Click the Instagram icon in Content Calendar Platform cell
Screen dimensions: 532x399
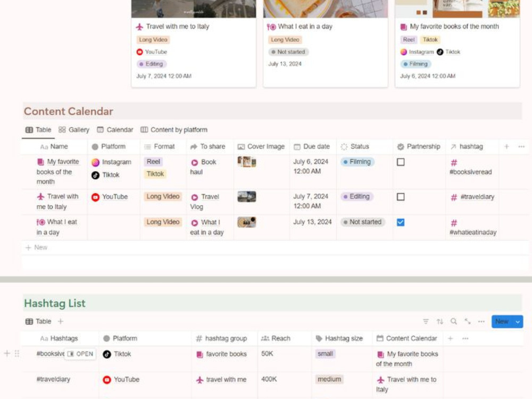[95, 162]
